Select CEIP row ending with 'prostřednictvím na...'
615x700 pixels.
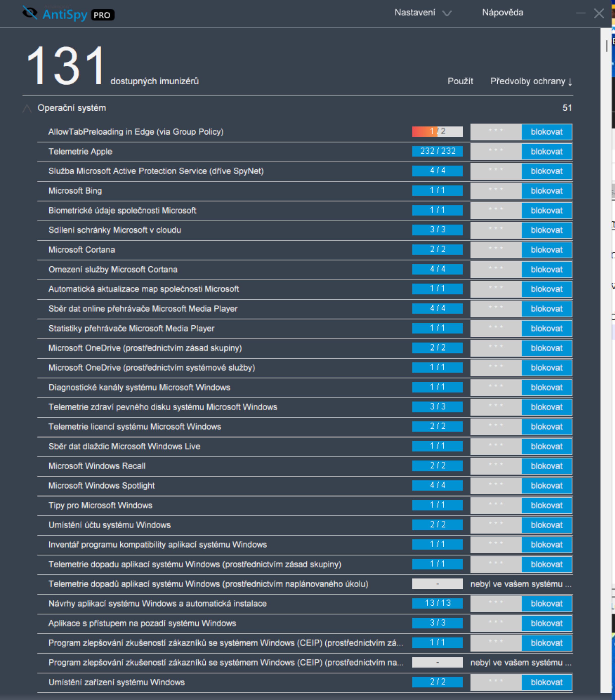pos(305,662)
